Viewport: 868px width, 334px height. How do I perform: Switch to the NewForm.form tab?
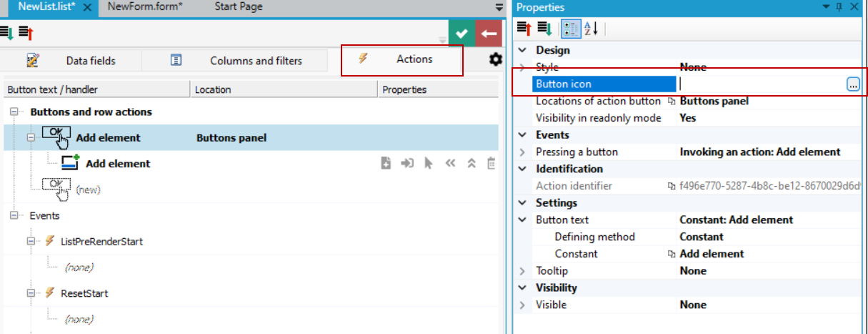pos(145,7)
